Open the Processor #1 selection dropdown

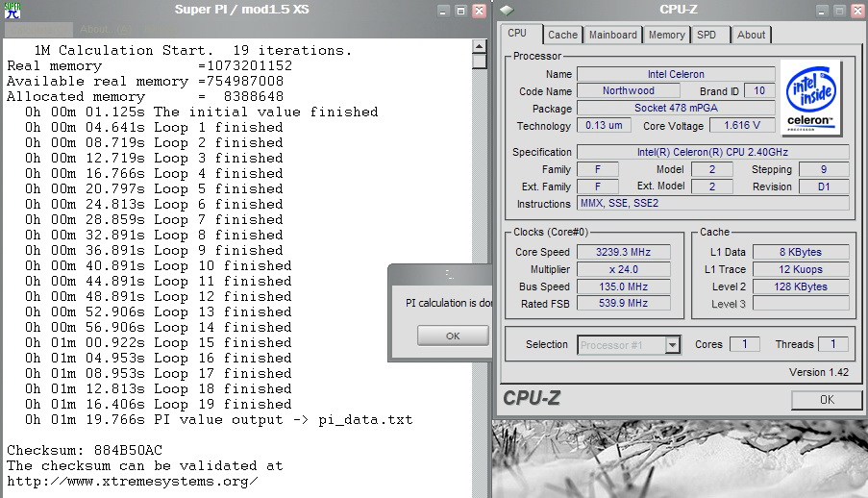tap(672, 345)
